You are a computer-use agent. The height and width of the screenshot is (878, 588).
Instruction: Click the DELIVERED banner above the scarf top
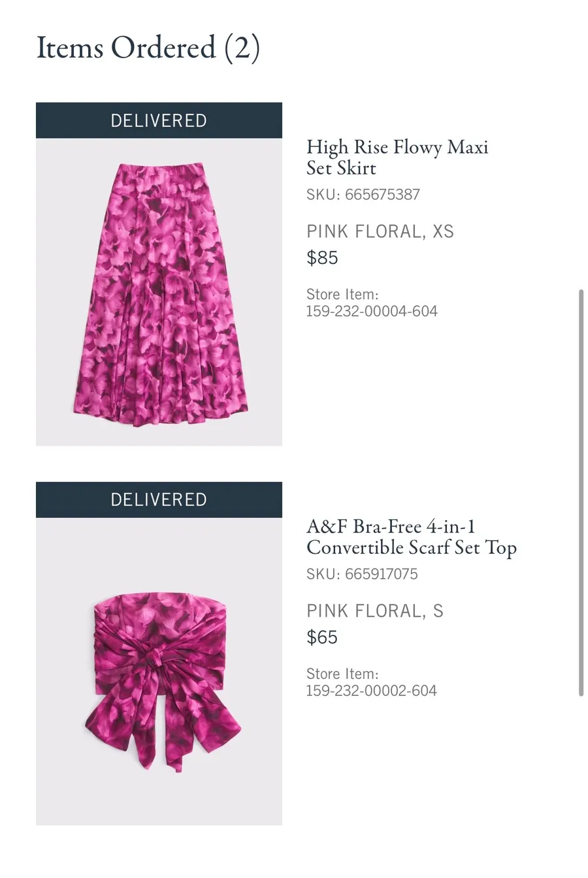pos(159,500)
